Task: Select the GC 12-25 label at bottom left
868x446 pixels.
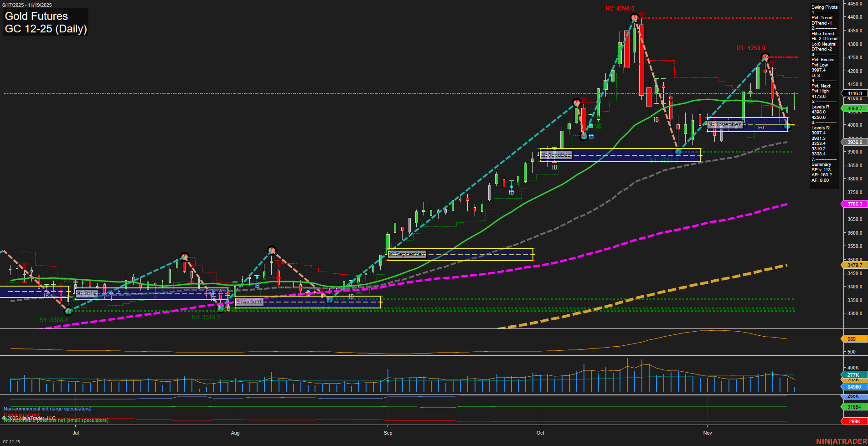Action: point(12,442)
